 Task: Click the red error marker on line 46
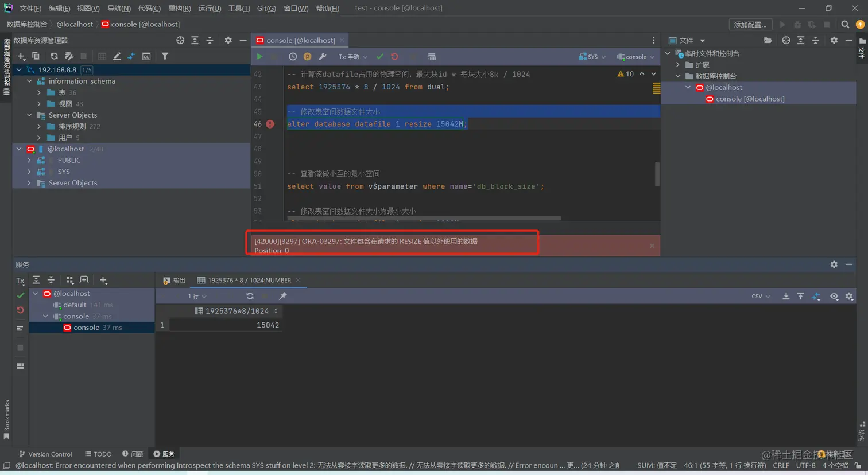click(270, 124)
